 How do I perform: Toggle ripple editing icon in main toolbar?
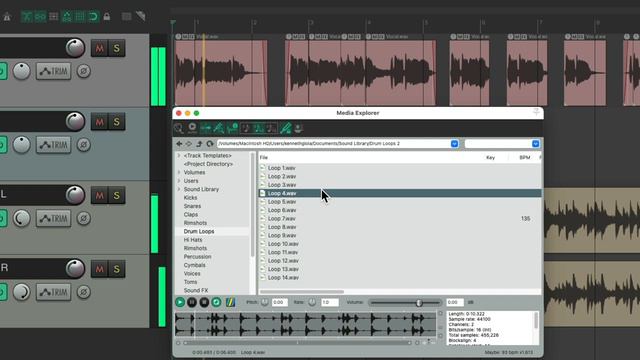(53, 17)
